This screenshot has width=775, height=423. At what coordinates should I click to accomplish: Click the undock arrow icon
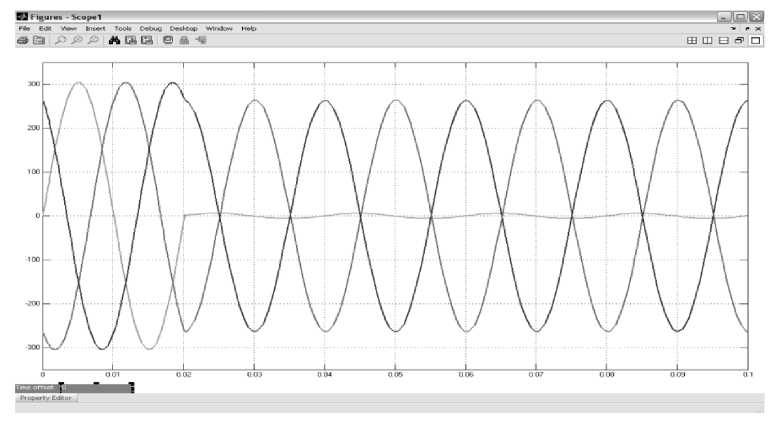[747, 29]
